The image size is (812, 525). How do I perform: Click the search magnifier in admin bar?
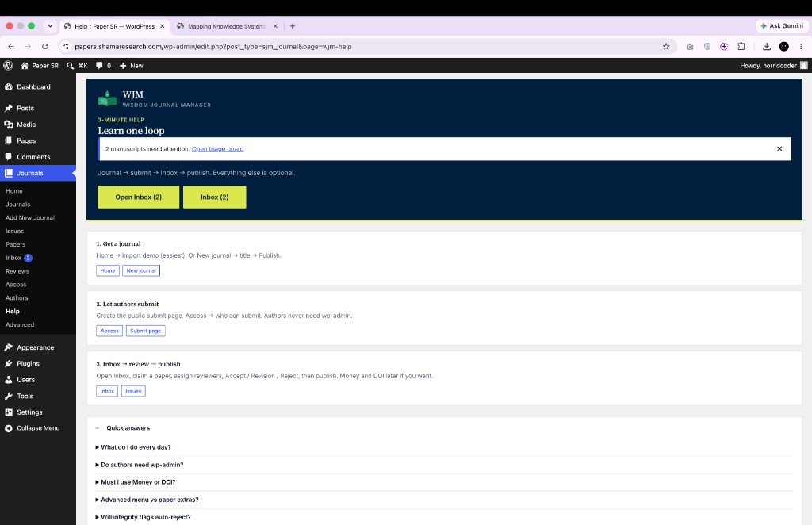pos(71,66)
